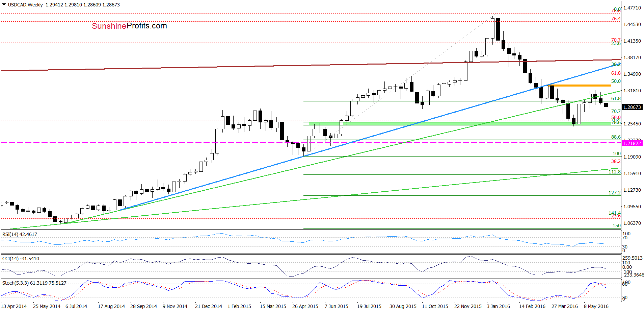
Task: Select the green support zone rectangle
Action: click(460, 124)
